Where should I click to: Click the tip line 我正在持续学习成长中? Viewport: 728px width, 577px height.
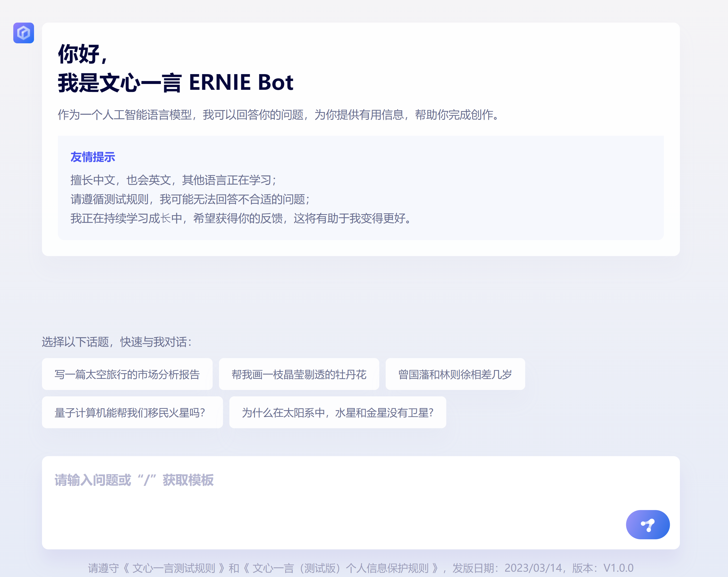point(241,218)
